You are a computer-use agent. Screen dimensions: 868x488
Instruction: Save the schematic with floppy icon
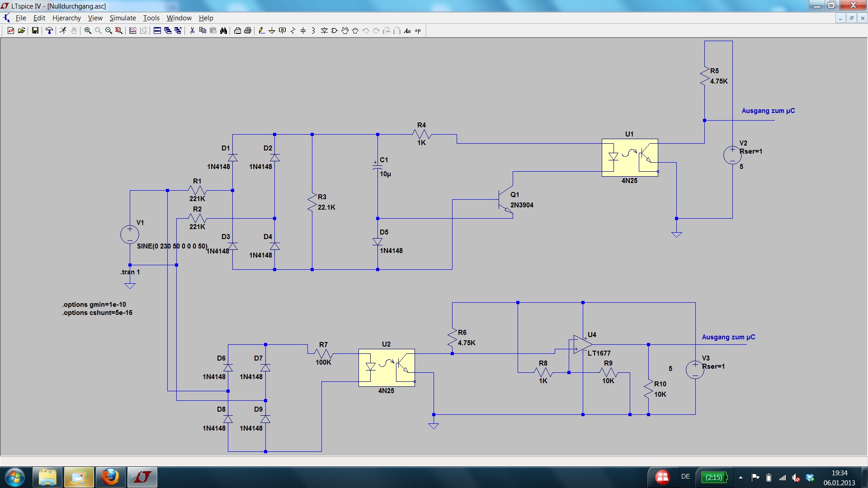(x=35, y=31)
